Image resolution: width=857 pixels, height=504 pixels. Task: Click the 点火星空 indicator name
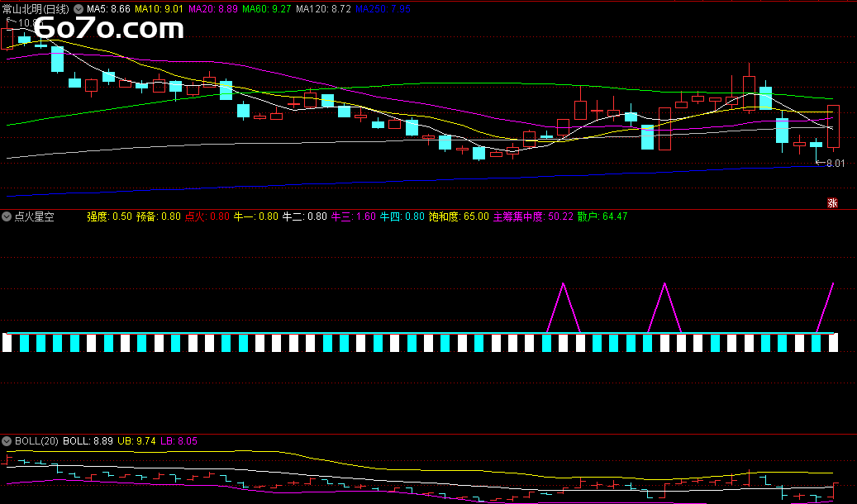[34, 216]
